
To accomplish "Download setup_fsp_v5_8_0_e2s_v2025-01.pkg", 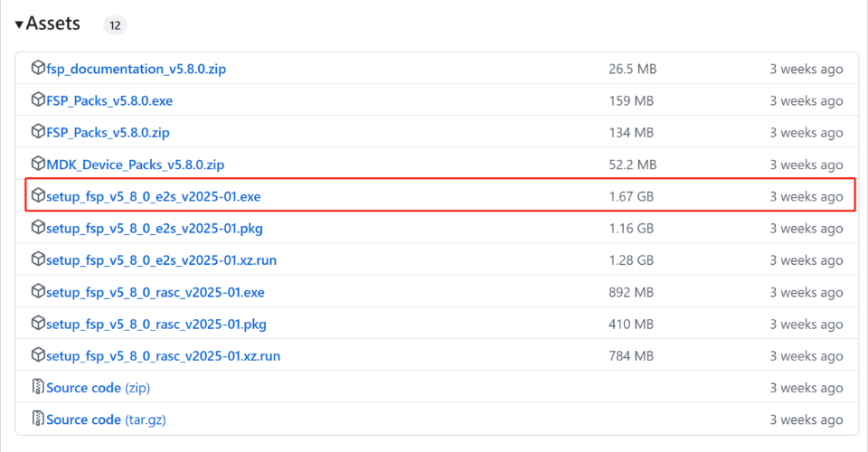I will tap(155, 229).
